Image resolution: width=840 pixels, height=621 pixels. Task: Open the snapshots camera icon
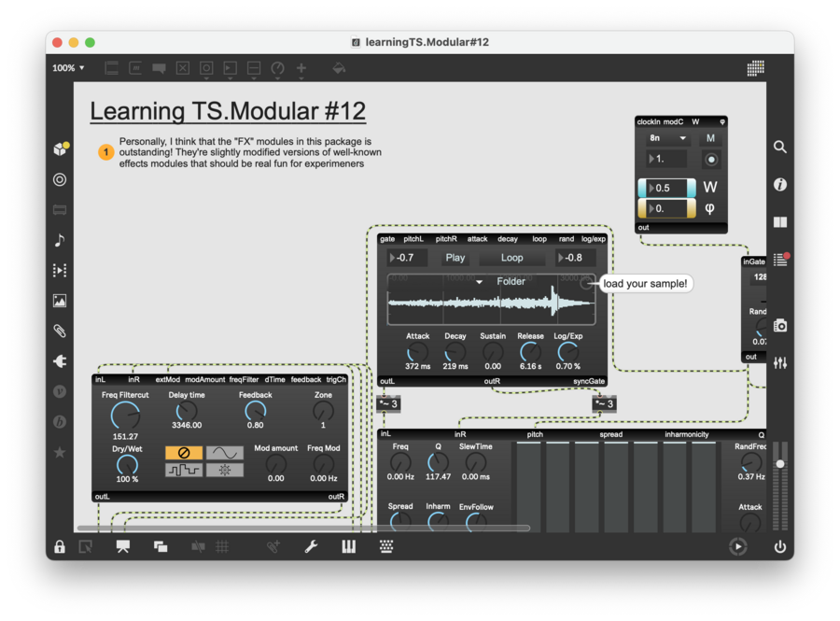pos(780,325)
